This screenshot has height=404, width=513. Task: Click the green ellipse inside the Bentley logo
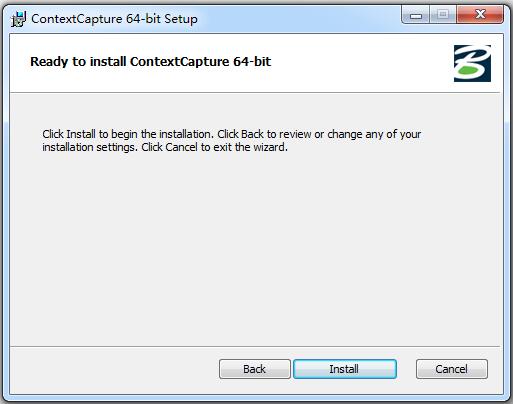(x=469, y=70)
